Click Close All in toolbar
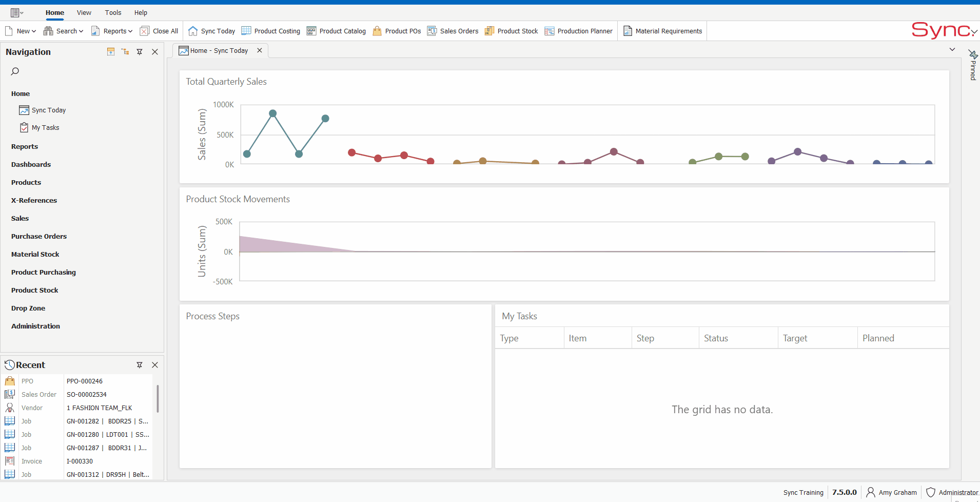 tap(159, 31)
